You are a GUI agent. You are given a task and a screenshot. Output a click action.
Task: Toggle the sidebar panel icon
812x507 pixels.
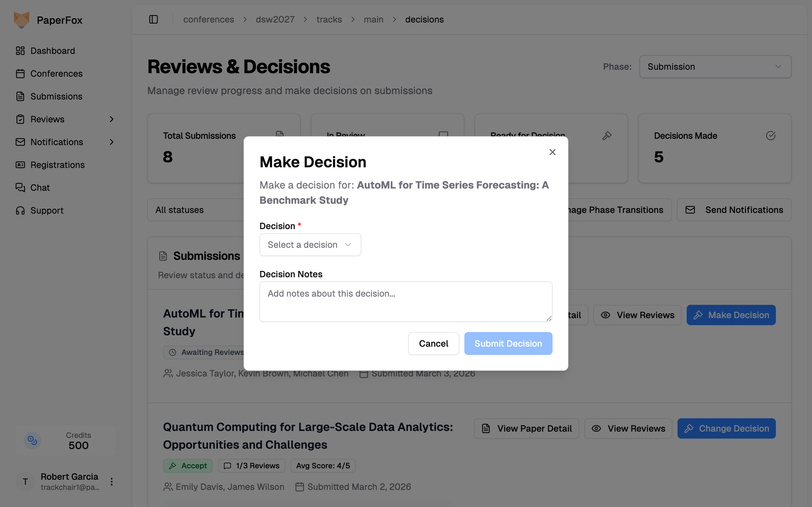[x=153, y=19]
